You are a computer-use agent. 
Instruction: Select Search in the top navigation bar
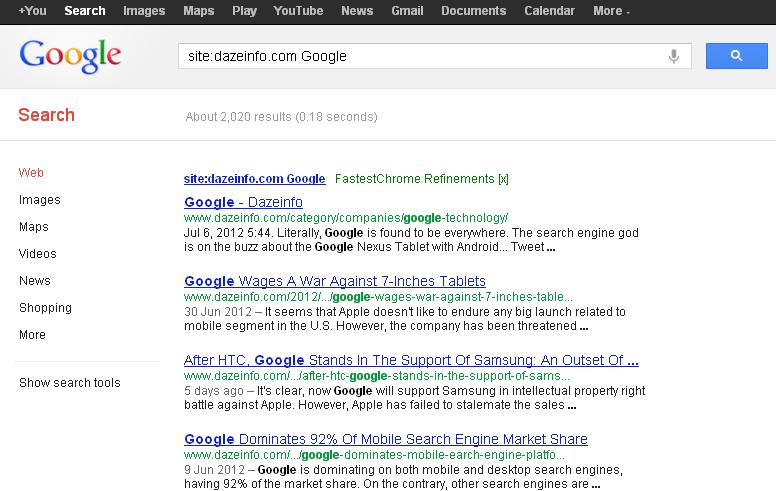click(85, 11)
